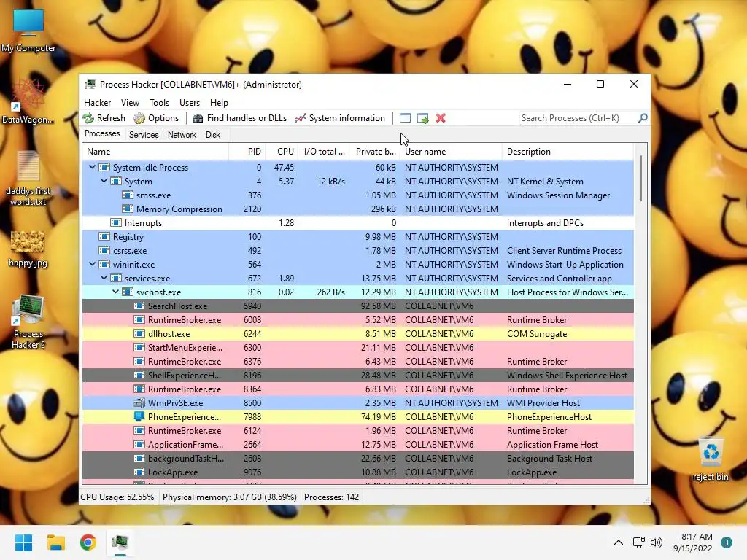Open Chrome from the taskbar
The width and height of the screenshot is (747, 560).
click(88, 542)
